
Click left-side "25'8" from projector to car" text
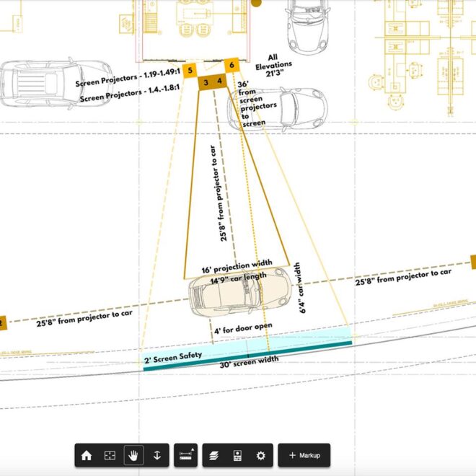pos(84,319)
